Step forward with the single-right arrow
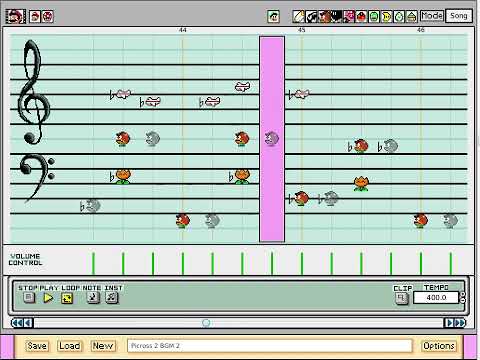Screen dimensions: 480x360 449,323
